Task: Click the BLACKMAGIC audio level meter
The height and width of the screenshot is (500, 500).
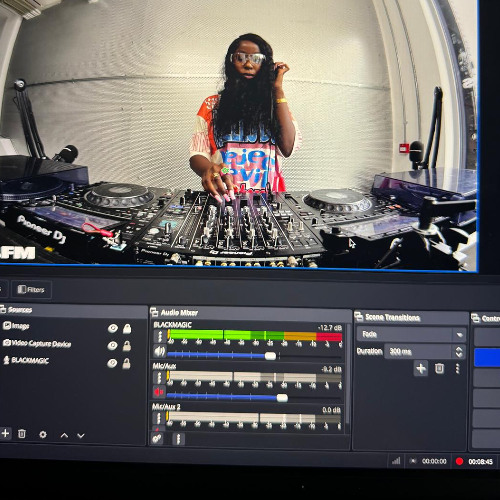Action: (254, 335)
